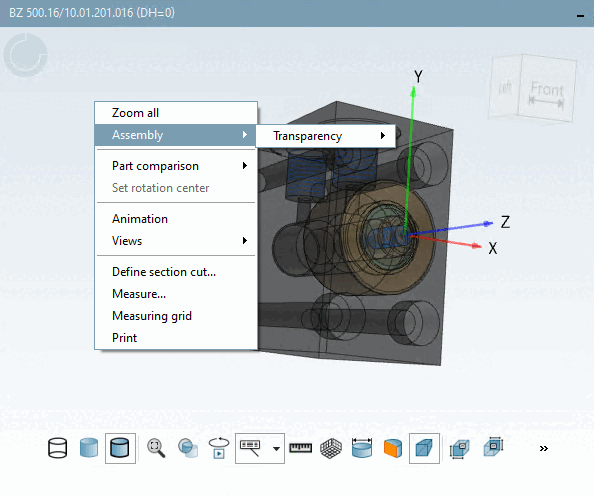
Task: Select wireframe cylinder display mode
Action: (58, 448)
